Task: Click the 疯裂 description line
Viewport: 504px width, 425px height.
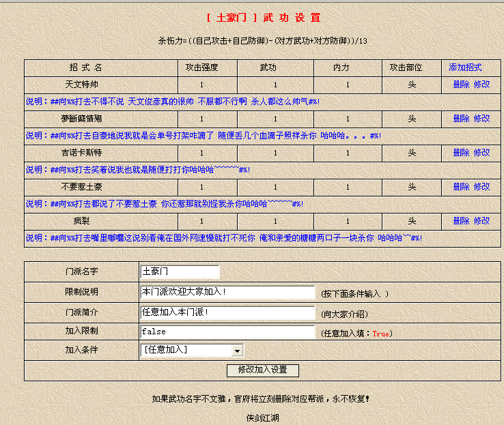Action: (x=224, y=238)
